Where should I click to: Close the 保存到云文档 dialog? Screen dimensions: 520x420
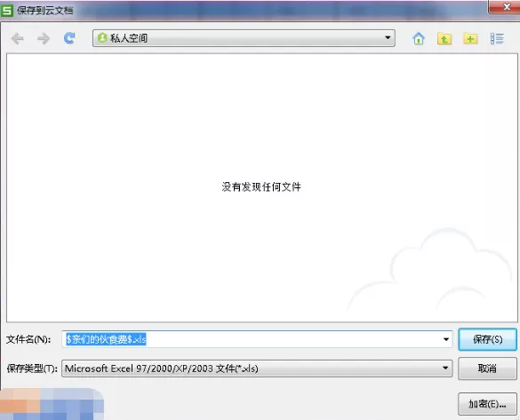coord(505,6)
